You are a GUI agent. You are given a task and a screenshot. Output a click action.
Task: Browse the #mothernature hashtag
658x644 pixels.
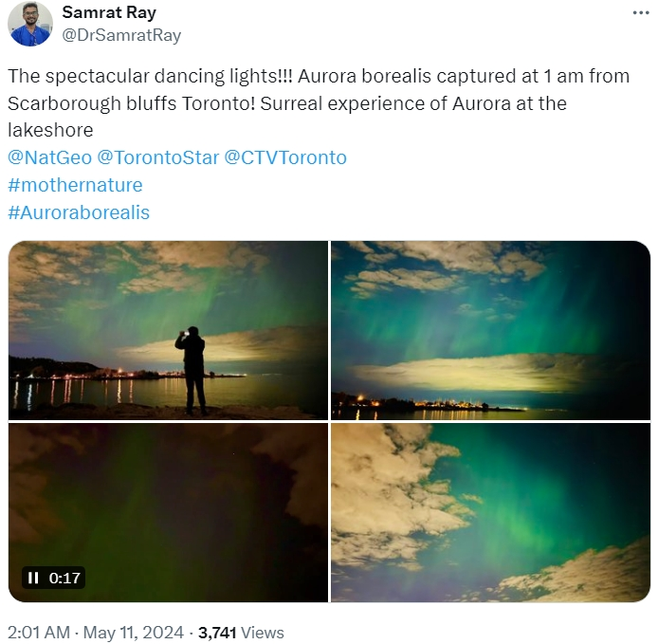pos(75,185)
